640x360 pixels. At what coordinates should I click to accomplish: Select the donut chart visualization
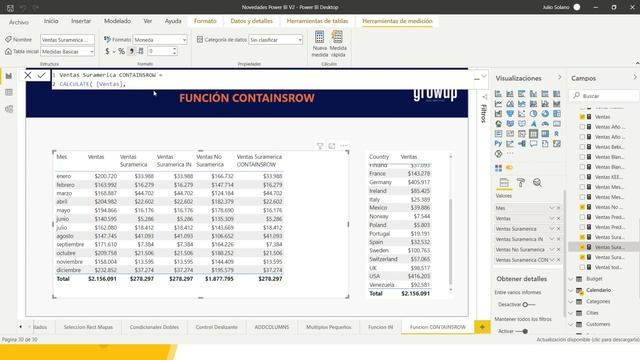tap(545, 113)
